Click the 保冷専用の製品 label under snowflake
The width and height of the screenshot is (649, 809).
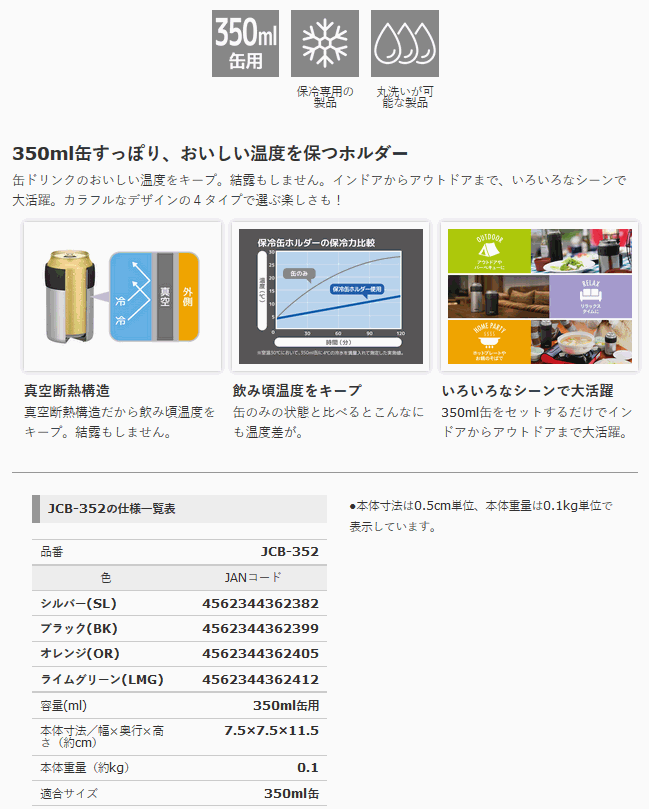pyautogui.click(x=324, y=96)
